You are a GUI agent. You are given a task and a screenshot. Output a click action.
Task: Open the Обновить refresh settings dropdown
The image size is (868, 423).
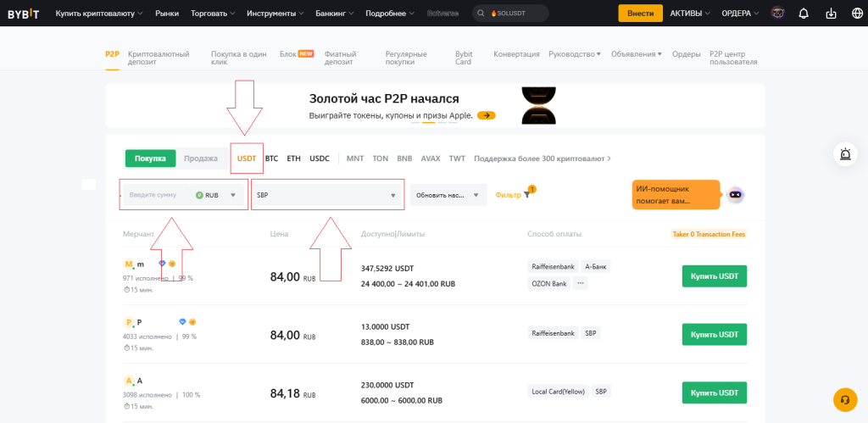tap(448, 195)
